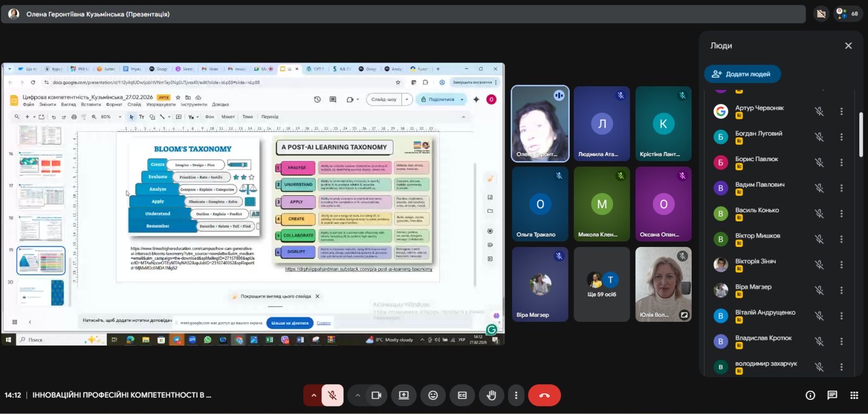This screenshot has height=414, width=868.
Task: Unmute the microphone toggle
Action: (333, 396)
